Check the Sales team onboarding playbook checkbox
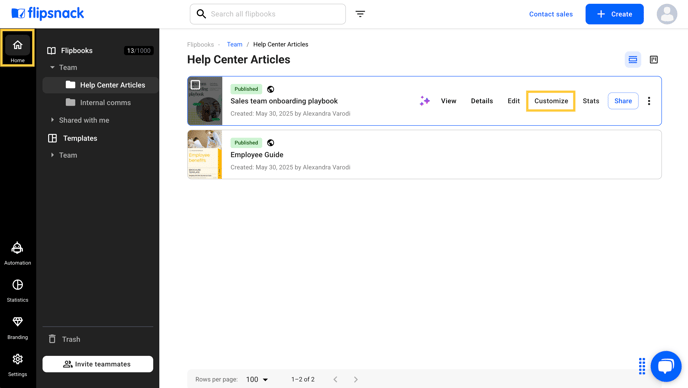 coord(196,85)
